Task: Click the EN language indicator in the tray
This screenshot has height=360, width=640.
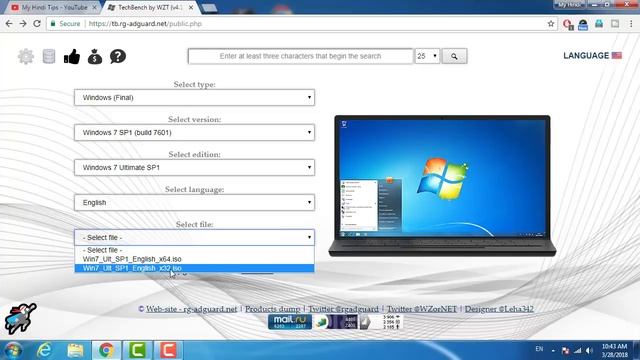Action: tap(539, 349)
